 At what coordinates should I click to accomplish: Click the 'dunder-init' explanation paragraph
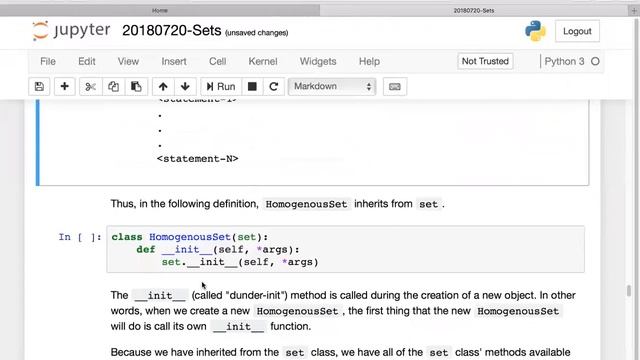343,311
